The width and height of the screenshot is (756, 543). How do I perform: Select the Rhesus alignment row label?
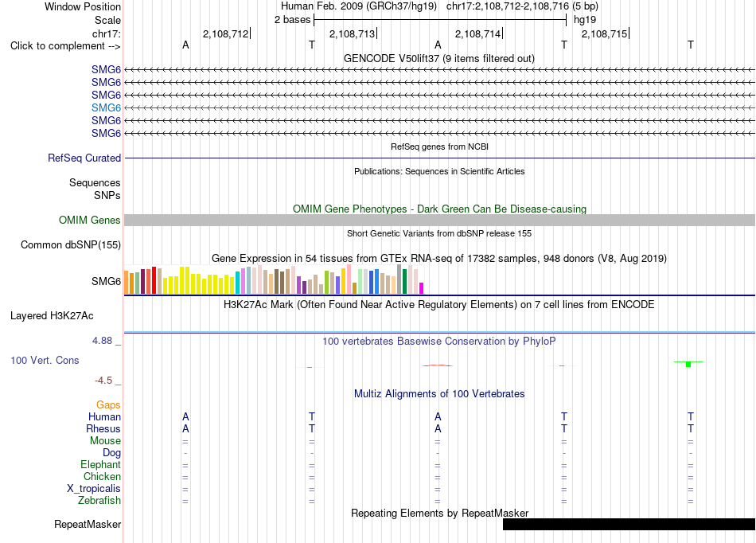click(103, 428)
